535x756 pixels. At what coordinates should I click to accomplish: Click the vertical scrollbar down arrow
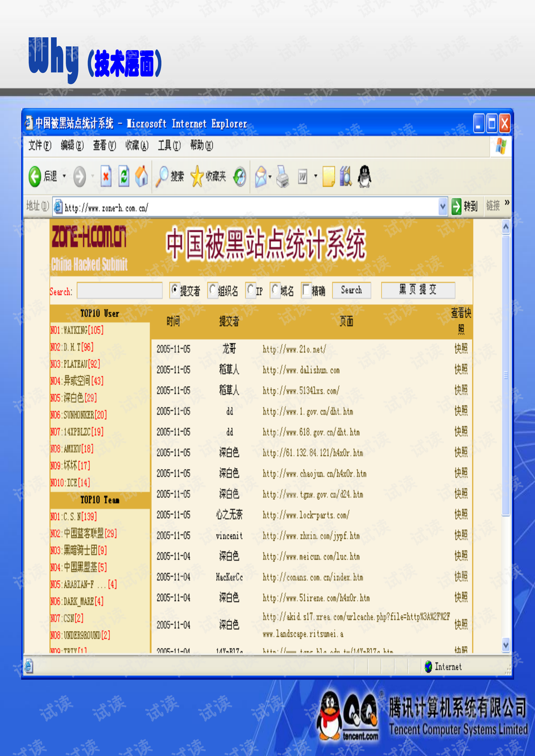[x=506, y=645]
